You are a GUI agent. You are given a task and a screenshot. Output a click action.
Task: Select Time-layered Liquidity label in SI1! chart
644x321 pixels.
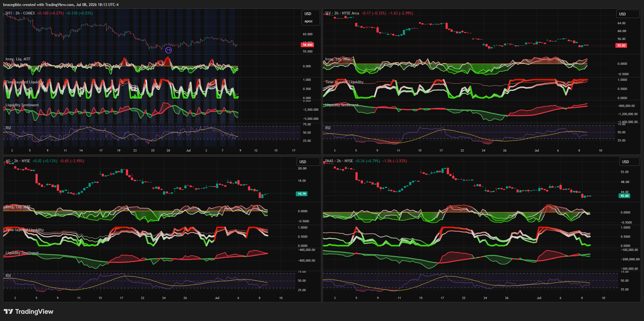coord(24,82)
